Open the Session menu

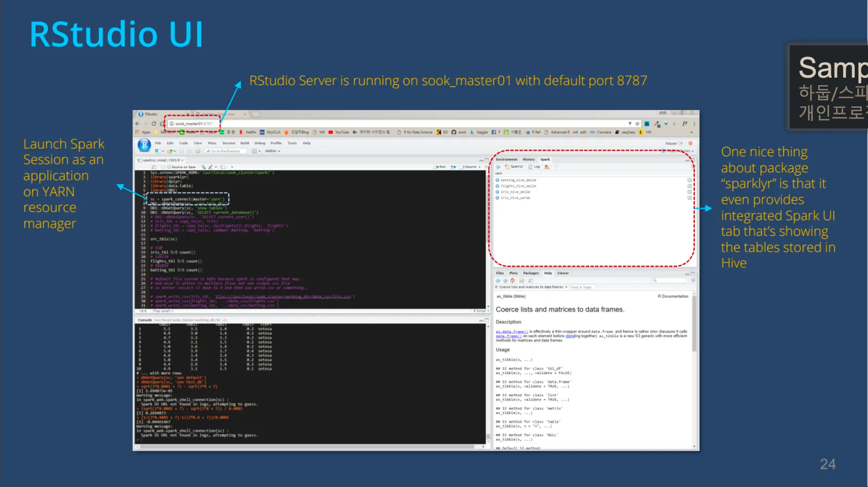coord(228,143)
